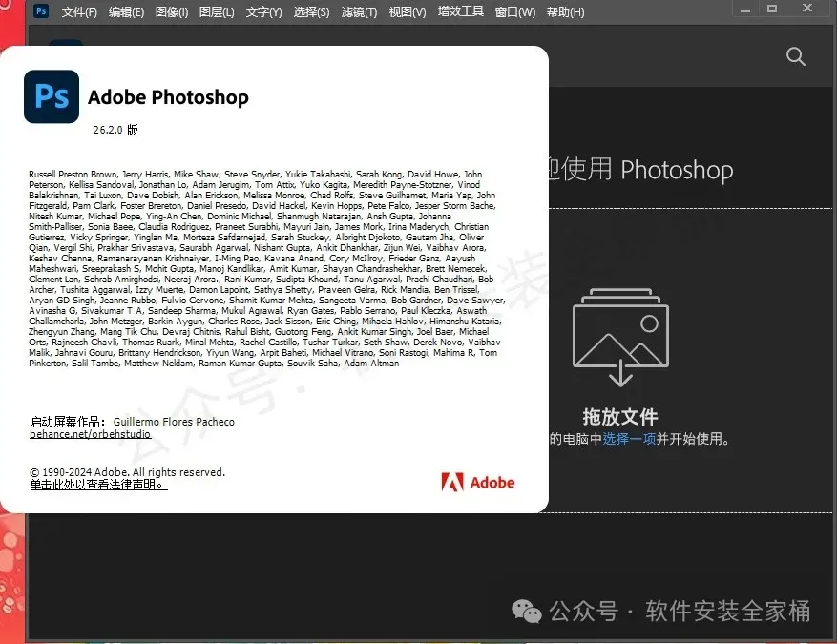This screenshot has width=837, height=644.
Task: Open the behance.net/orbehstudio link
Action: [x=91, y=434]
